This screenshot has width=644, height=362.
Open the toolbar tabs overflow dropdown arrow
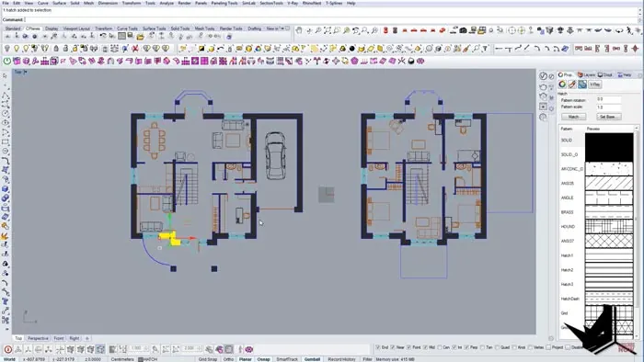[283, 28]
